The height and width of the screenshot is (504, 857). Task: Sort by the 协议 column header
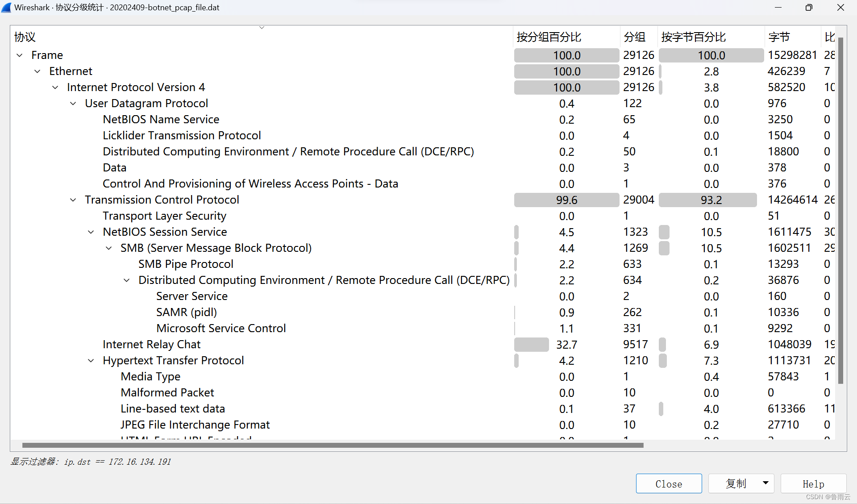pos(262,37)
